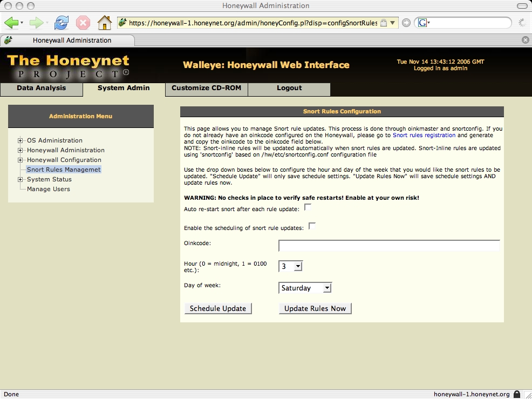Enable auto re-start snort checkbox
The width and height of the screenshot is (532, 399).
pos(308,207)
